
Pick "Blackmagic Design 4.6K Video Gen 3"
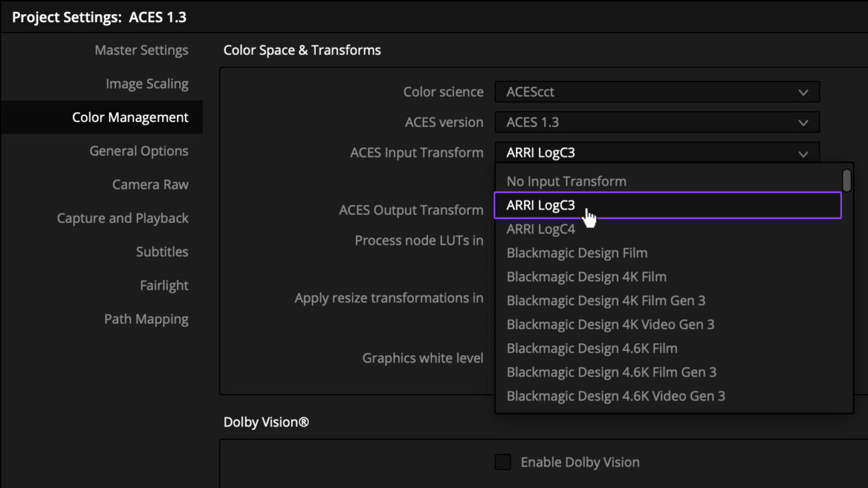coord(616,395)
